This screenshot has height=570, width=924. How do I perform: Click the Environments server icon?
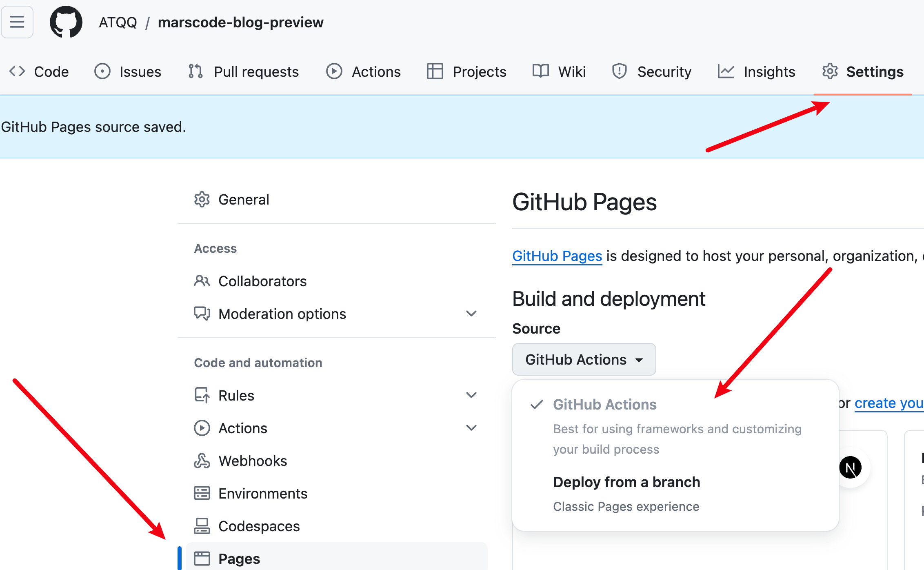coord(202,494)
